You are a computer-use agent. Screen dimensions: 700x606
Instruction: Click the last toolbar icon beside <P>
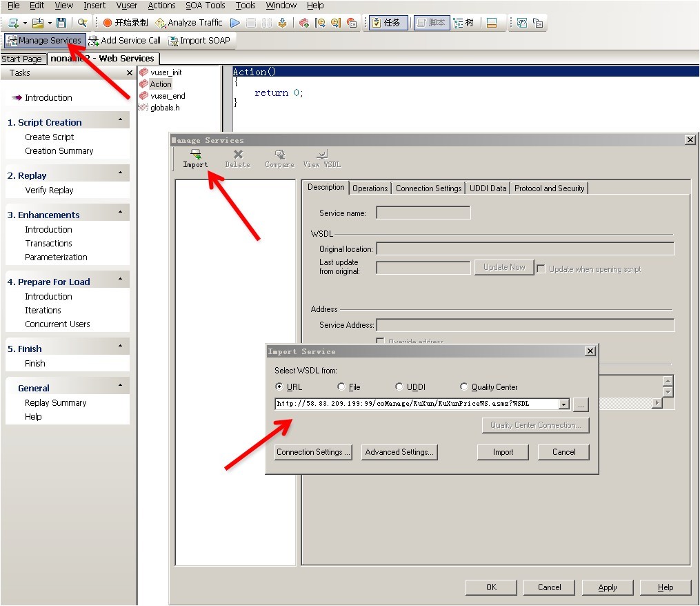(x=538, y=23)
